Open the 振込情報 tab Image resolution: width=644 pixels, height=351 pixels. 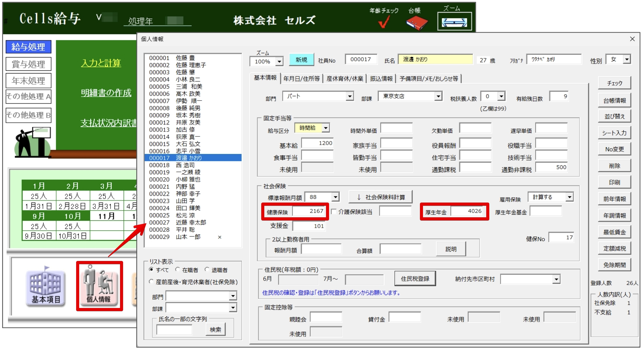coord(381,79)
